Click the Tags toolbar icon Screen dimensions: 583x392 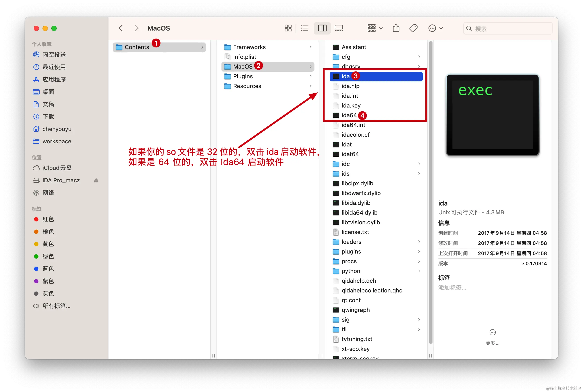point(413,28)
